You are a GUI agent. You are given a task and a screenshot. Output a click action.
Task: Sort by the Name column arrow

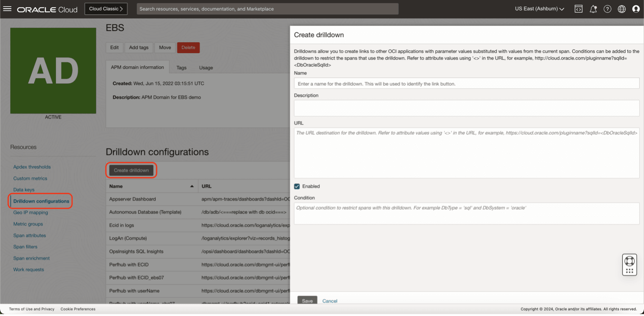click(x=192, y=186)
